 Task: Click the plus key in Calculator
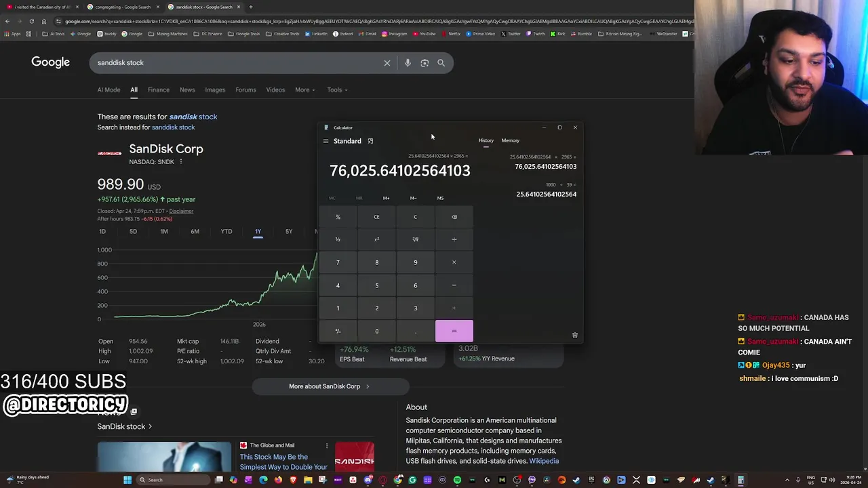coord(454,308)
